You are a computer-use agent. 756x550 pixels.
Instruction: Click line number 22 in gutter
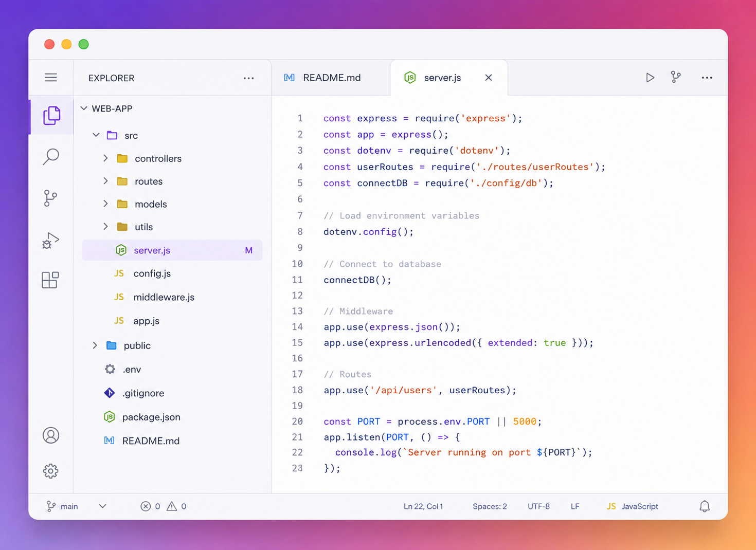(x=297, y=452)
